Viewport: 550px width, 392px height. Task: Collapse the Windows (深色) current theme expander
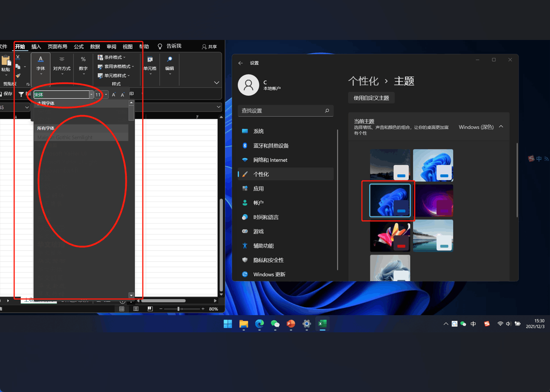tap(501, 127)
